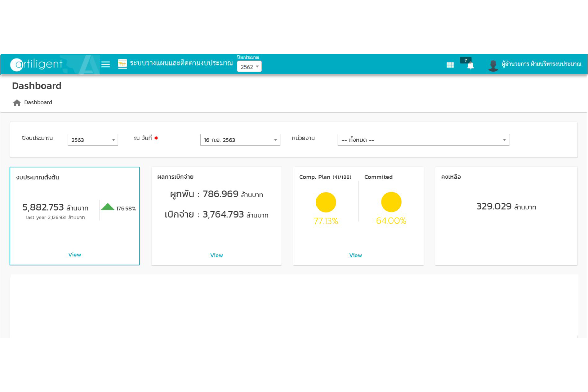Image resolution: width=588 pixels, height=392 pixels.
Task: Click the home breadcrumb icon
Action: (17, 103)
